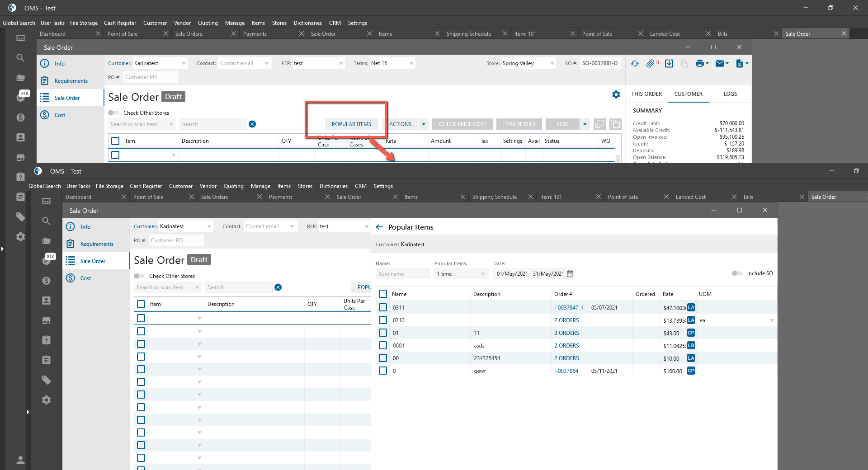Click the printer icon in order toolbar
The width and height of the screenshot is (868, 470).
(x=699, y=64)
